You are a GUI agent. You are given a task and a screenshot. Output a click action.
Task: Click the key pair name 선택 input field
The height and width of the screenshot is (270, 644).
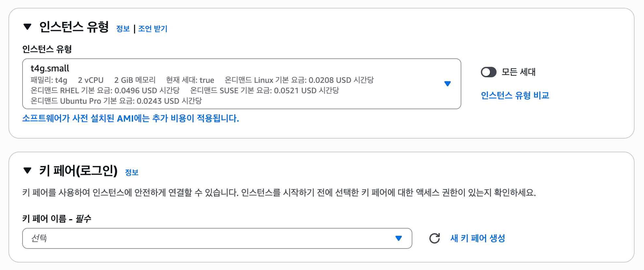click(x=163, y=238)
